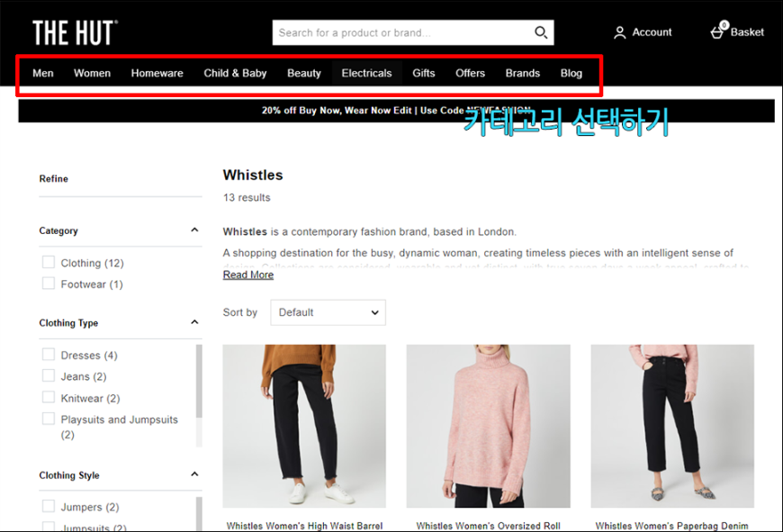Image resolution: width=783 pixels, height=532 pixels.
Task: Check the Knitwear (2) filter
Action: (49, 398)
